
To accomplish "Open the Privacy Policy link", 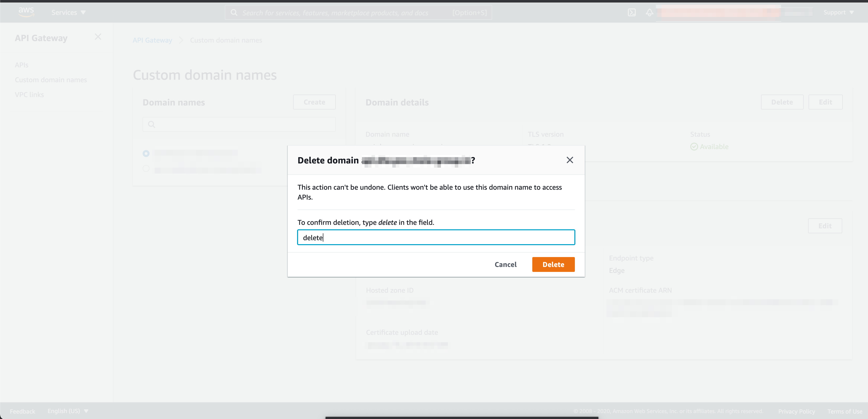I will pos(796,411).
